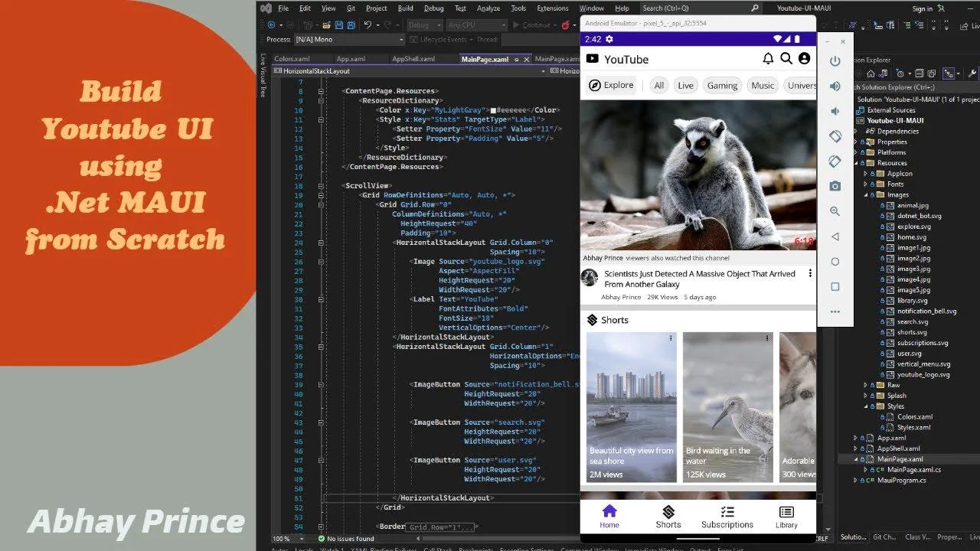Collapse the Images folder in Solution Explorer
This screenshot has height=551, width=980.
(865, 195)
